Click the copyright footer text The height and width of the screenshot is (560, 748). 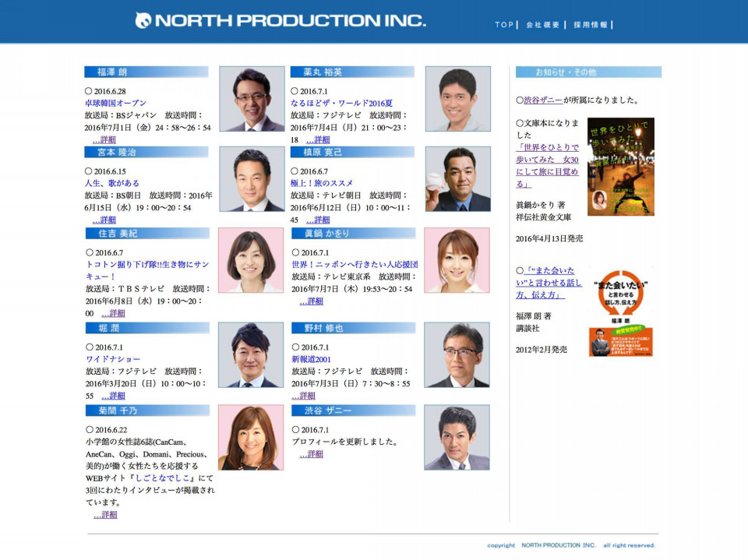[571, 545]
